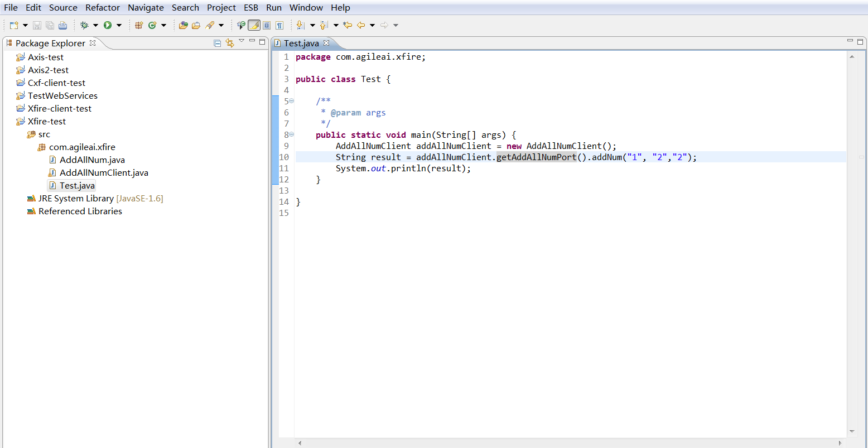The height and width of the screenshot is (448, 868).
Task: Close the Test.java editor tab
Action: [326, 42]
